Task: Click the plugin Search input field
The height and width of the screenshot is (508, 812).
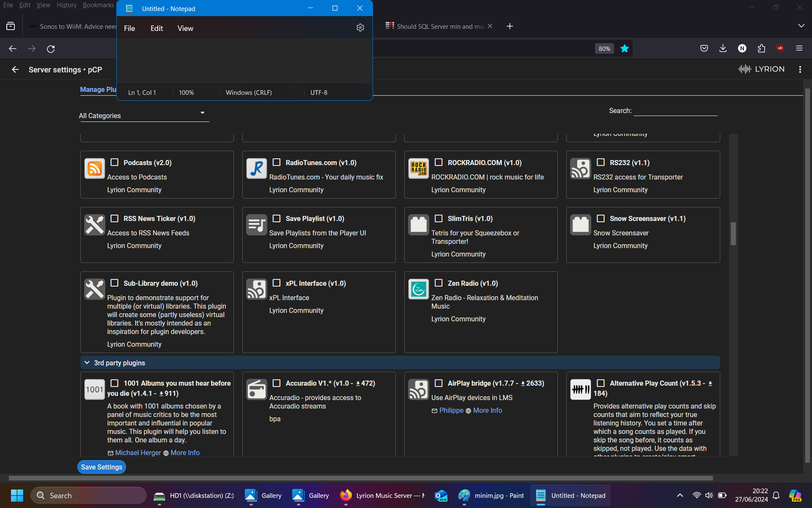Action: pyautogui.click(x=675, y=110)
